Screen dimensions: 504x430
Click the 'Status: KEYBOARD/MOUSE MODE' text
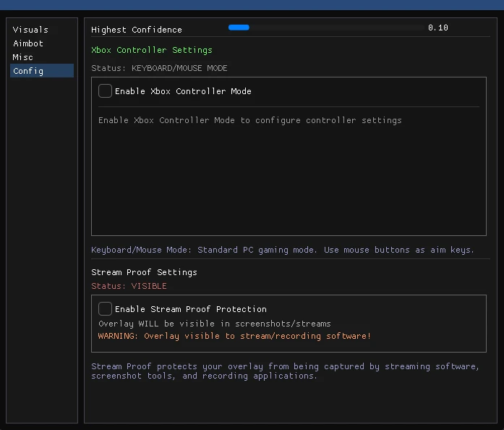[159, 69]
